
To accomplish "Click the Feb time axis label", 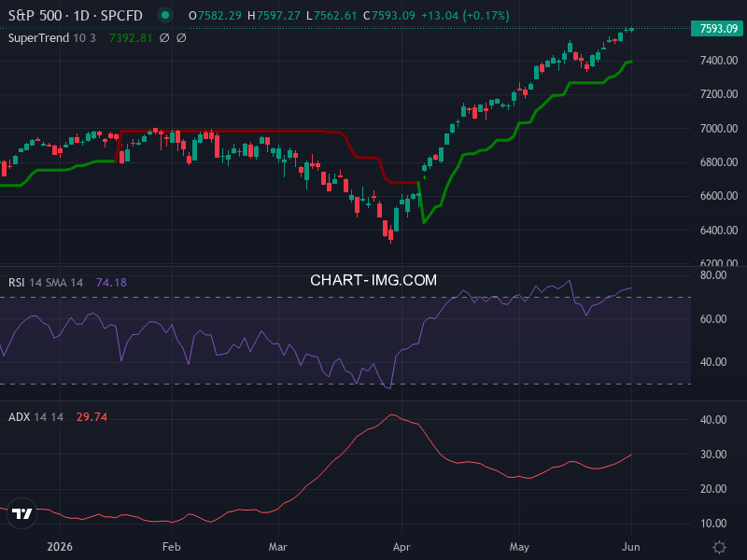I will [172, 547].
